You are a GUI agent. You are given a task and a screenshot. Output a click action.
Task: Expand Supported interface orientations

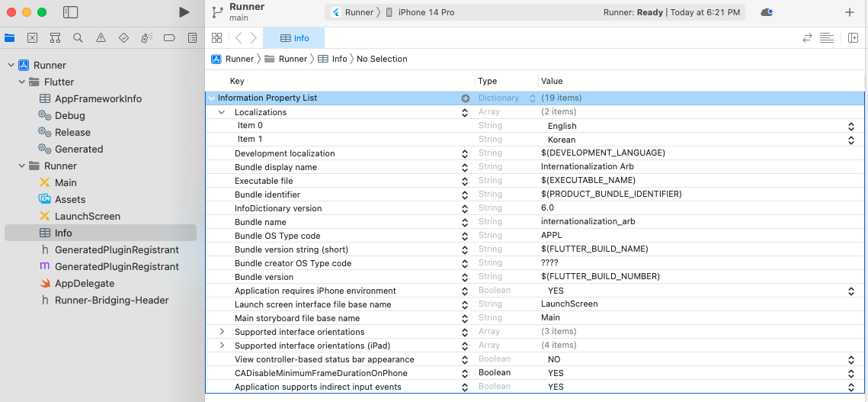coord(222,332)
